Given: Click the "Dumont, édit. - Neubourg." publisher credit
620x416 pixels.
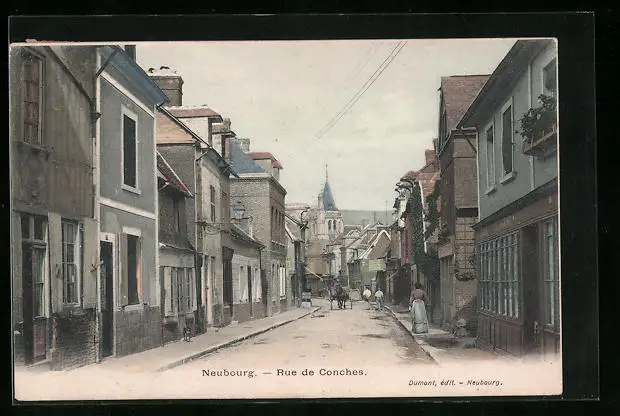Looking at the screenshot, I should click(x=455, y=382).
